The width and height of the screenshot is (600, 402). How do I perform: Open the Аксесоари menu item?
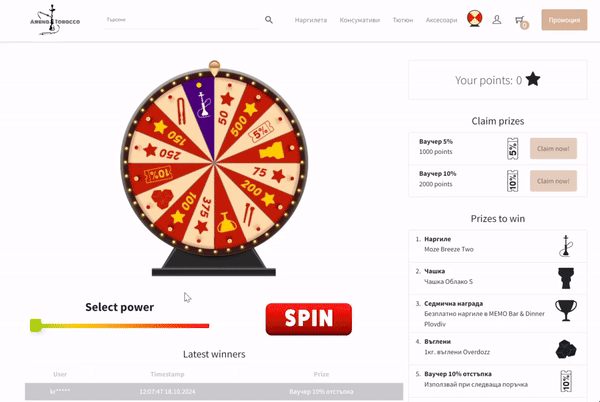click(x=441, y=20)
